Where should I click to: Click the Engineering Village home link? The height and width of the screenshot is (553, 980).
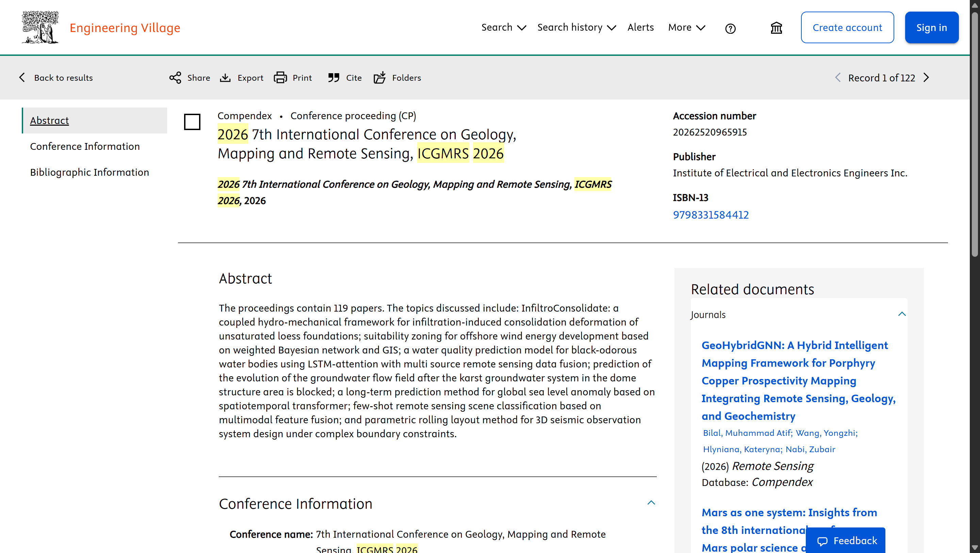125,28
